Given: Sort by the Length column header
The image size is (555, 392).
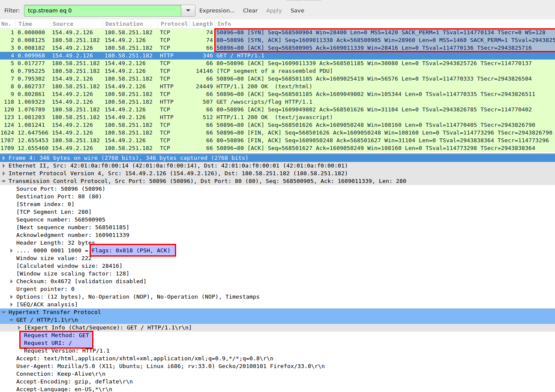Looking at the screenshot, I should point(202,24).
